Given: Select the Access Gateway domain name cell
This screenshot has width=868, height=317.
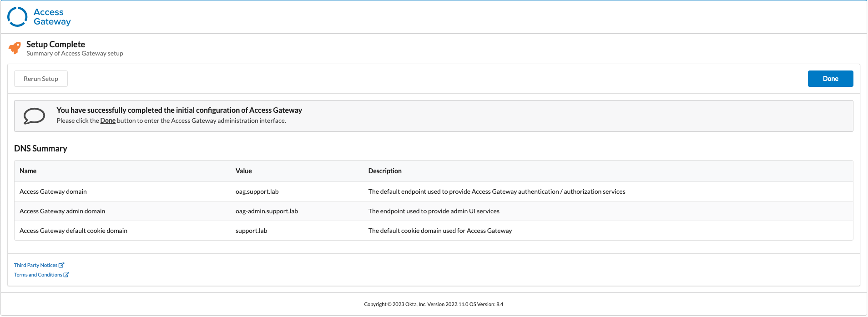Looking at the screenshot, I should tap(53, 191).
